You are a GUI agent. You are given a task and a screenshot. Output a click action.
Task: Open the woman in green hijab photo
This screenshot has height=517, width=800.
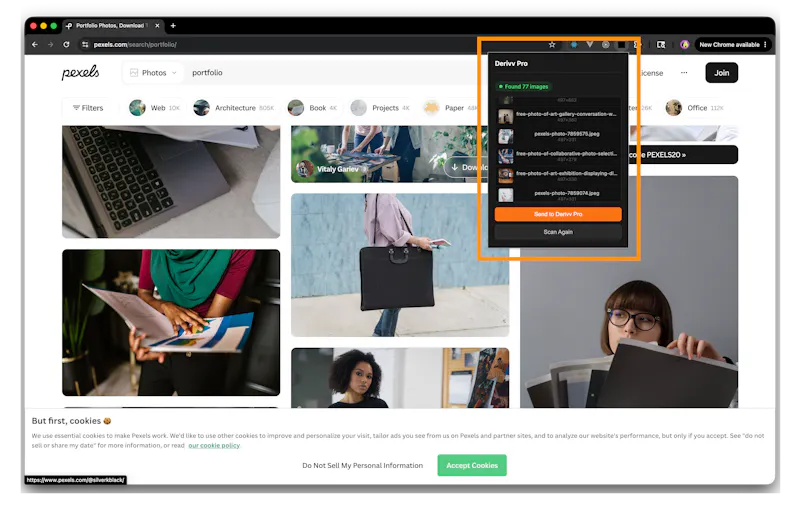click(x=171, y=323)
